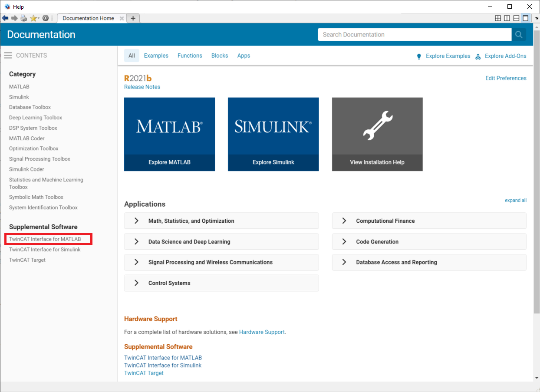This screenshot has height=392, width=540.
Task: Click the Explore Examples lightbulb icon
Action: 419,56
